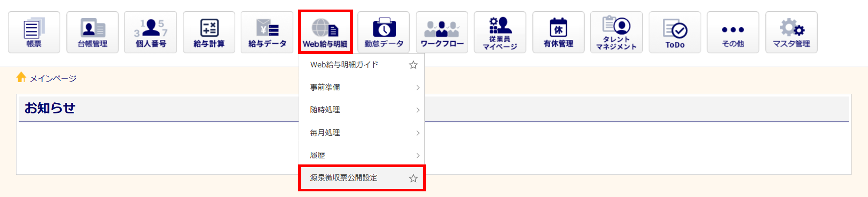The image size is (868, 197).
Task: Open the 帳票 toolbar icon
Action: (x=34, y=33)
